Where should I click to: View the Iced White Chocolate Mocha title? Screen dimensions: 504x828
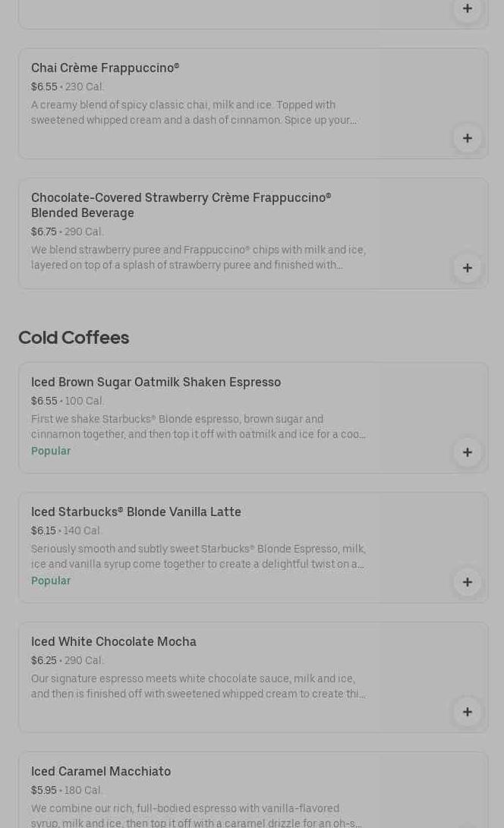[x=113, y=642]
